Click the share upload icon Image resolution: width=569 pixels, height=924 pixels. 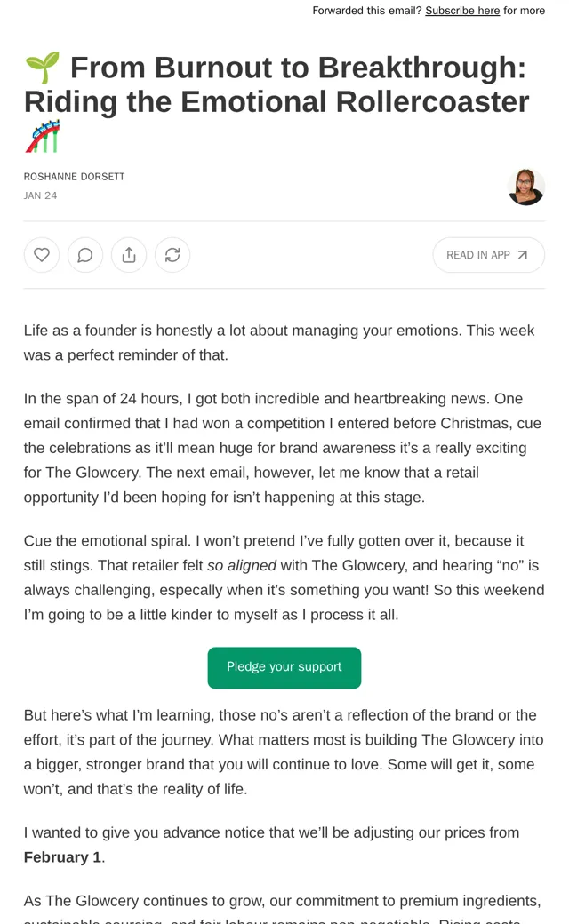pos(129,255)
